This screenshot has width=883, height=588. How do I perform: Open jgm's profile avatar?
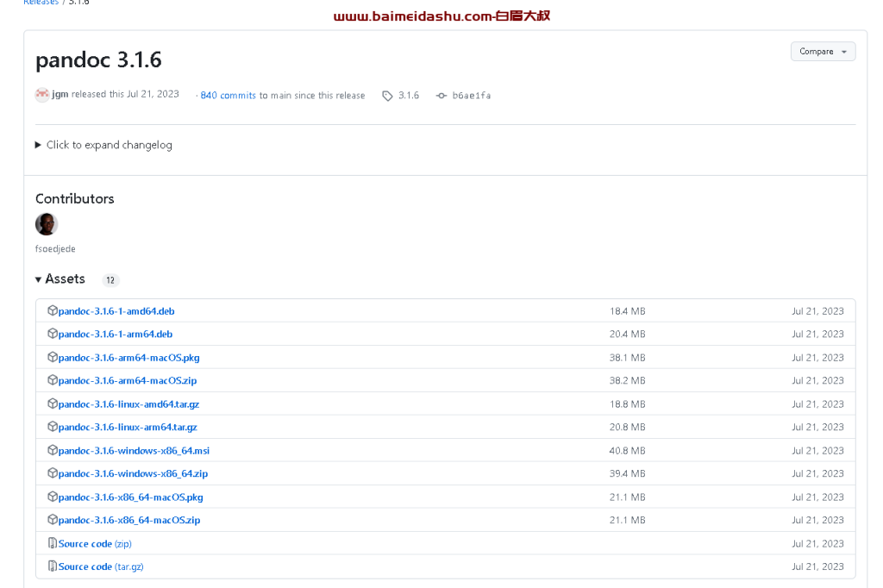[x=41, y=94]
